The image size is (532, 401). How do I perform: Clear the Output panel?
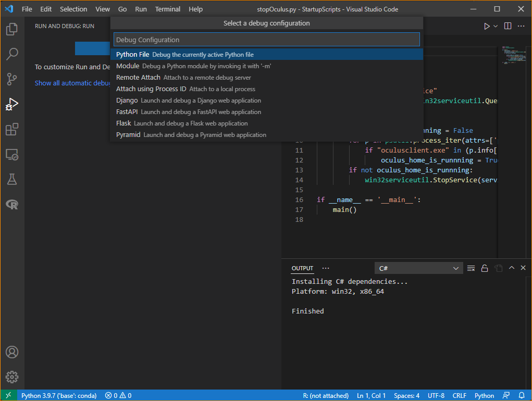point(471,269)
